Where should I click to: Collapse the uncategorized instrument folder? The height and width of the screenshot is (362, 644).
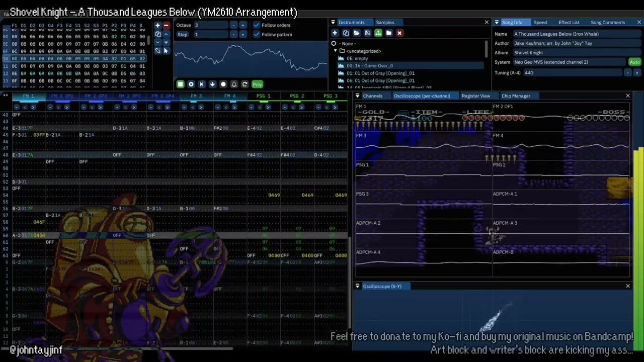pyautogui.click(x=336, y=51)
